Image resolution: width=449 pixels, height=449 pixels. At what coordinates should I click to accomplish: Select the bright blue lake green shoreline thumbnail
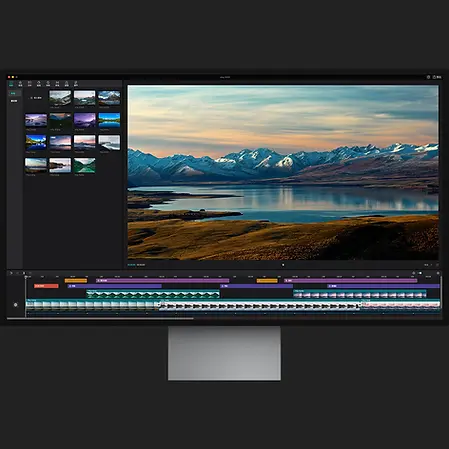coord(109,120)
